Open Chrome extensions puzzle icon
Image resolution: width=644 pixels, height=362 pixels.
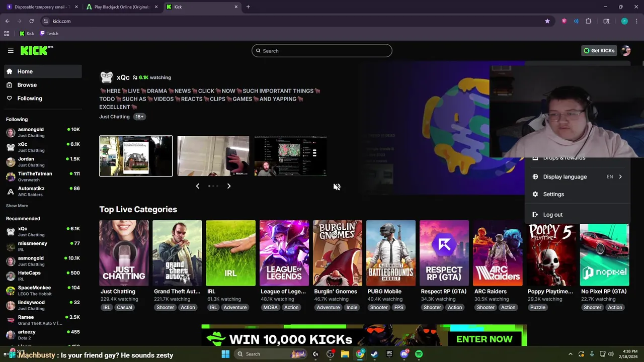(x=588, y=21)
